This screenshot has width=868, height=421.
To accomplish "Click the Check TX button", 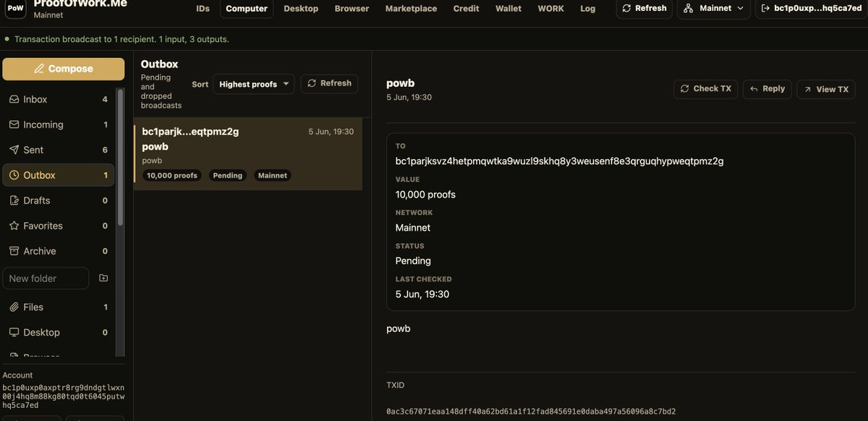I will 705,89.
